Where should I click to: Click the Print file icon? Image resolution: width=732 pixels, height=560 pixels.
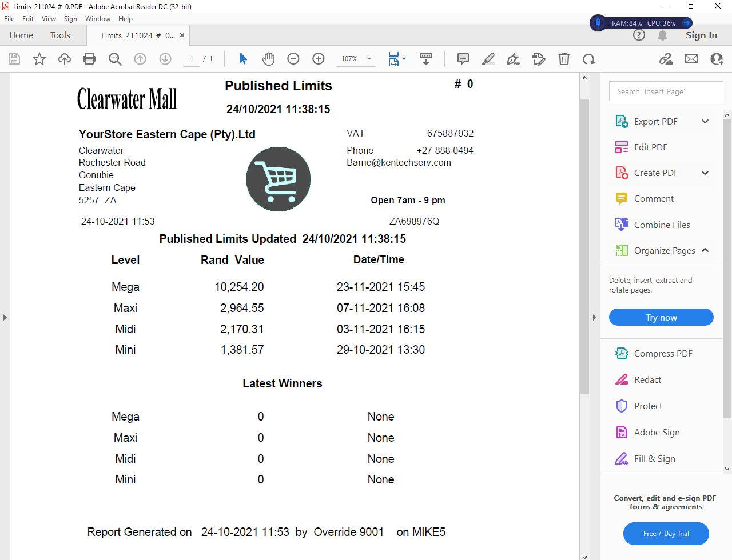(89, 59)
